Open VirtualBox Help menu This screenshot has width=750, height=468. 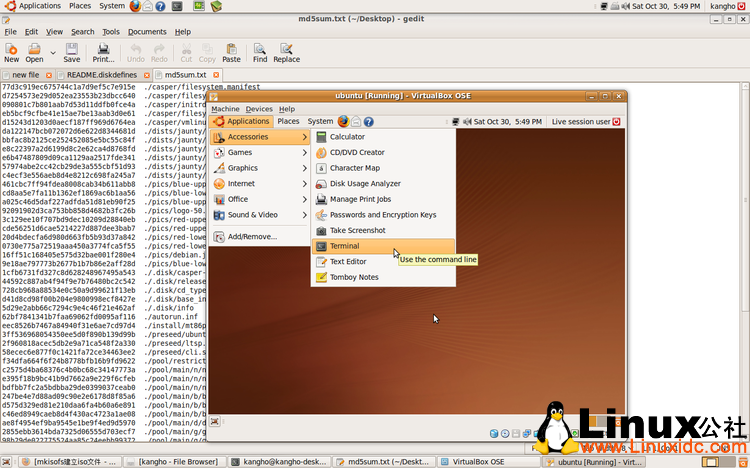point(287,109)
